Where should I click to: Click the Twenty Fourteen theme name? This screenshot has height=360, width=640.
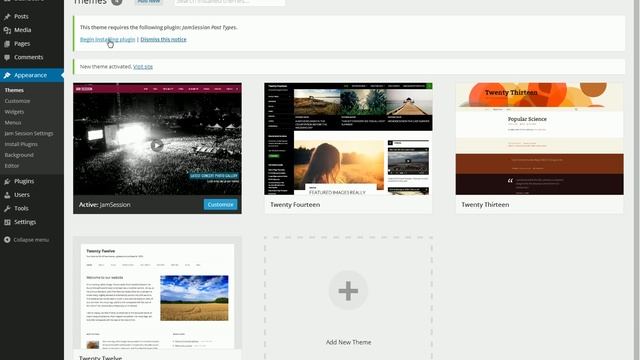click(x=295, y=205)
